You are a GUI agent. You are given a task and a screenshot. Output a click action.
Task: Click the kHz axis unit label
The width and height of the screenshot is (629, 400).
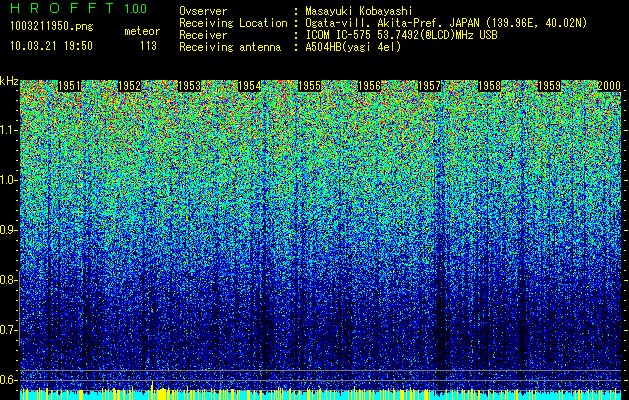[x=9, y=81]
